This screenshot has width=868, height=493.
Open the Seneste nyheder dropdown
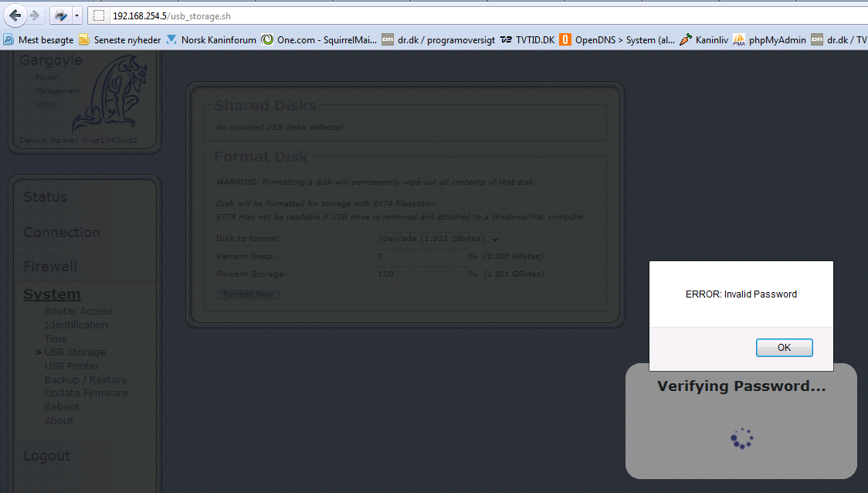(x=121, y=39)
